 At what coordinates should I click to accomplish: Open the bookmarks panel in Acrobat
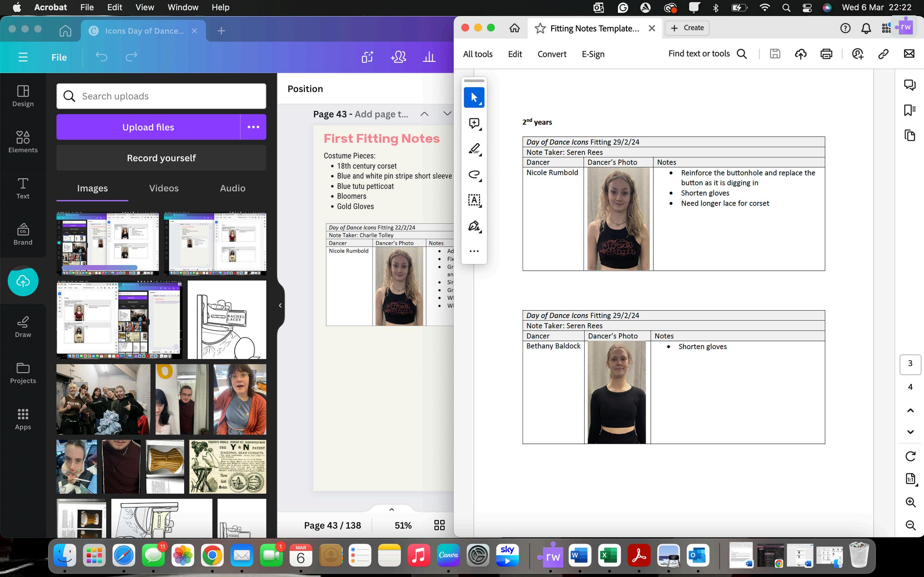tap(910, 110)
